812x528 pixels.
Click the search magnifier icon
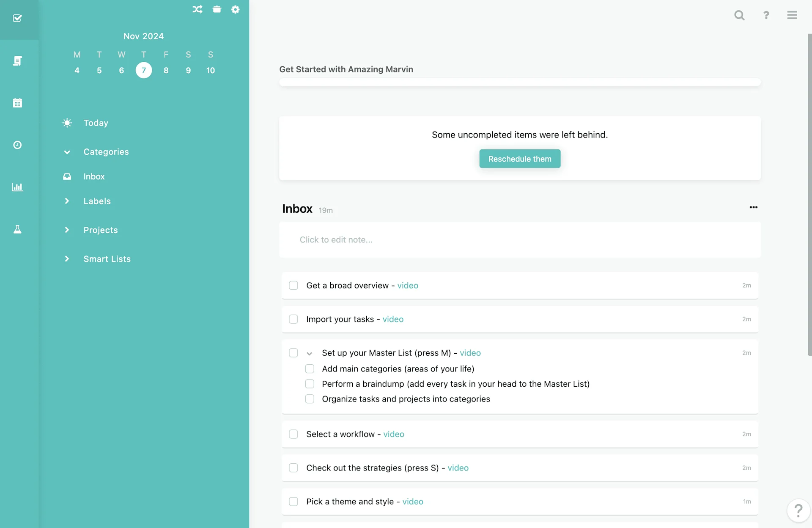[x=739, y=15]
